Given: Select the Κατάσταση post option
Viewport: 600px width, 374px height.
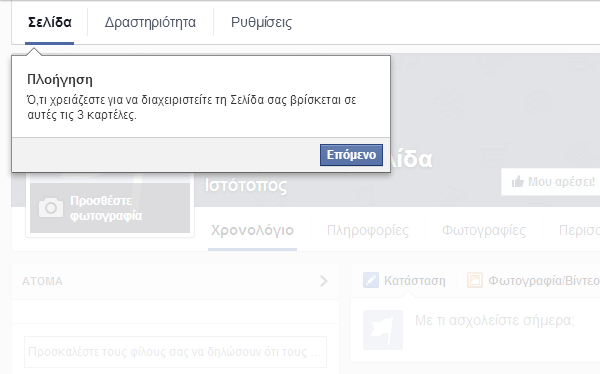Looking at the screenshot, I should pyautogui.click(x=414, y=281).
